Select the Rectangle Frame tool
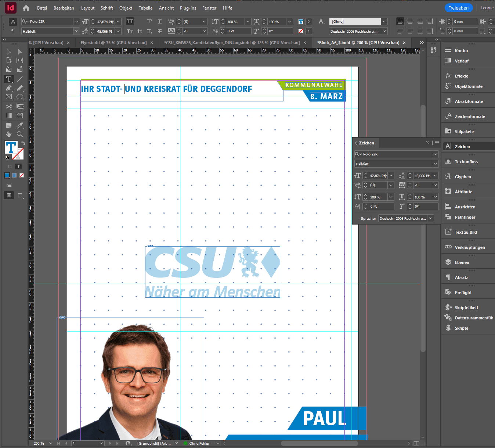Screen dimensions: 495x448 (x=9, y=97)
